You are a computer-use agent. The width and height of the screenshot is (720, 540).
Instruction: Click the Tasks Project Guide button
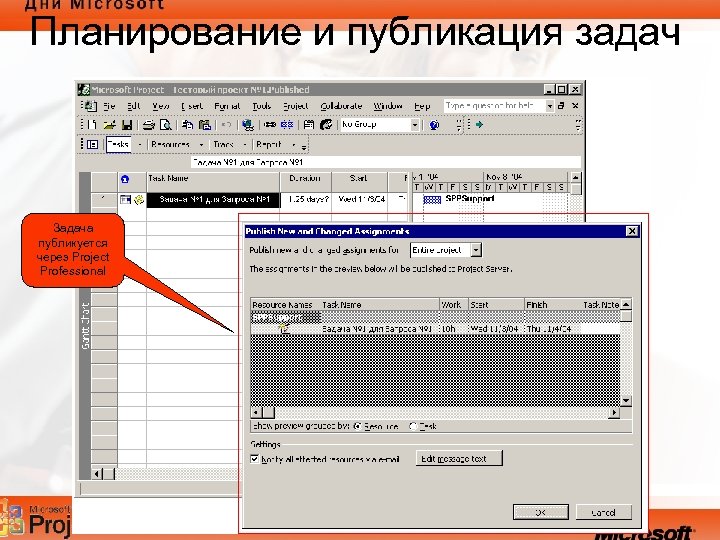(x=118, y=145)
